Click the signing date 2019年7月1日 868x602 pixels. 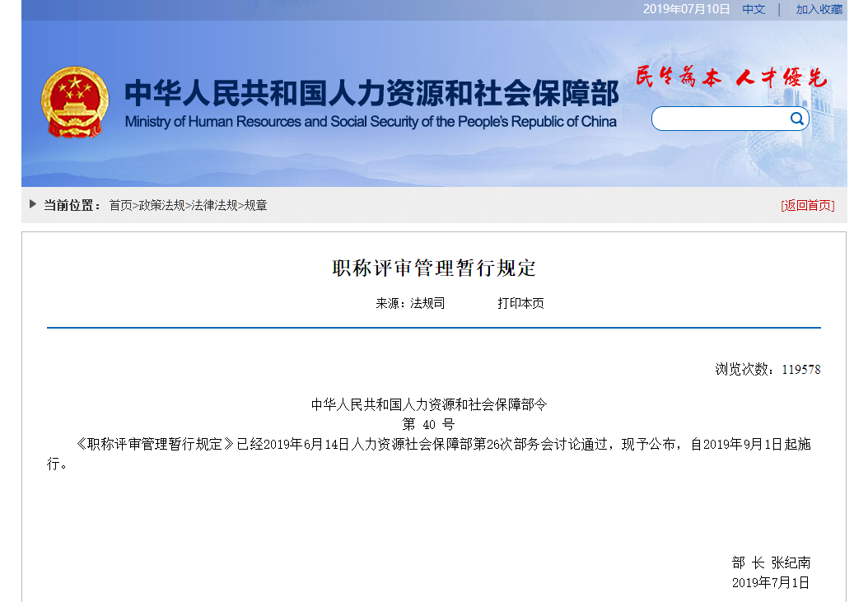pos(771,582)
